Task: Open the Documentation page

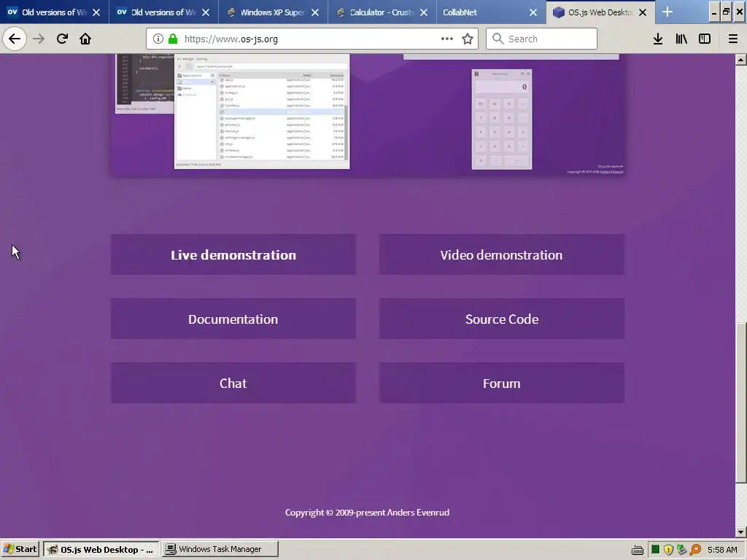Action: pyautogui.click(x=233, y=319)
